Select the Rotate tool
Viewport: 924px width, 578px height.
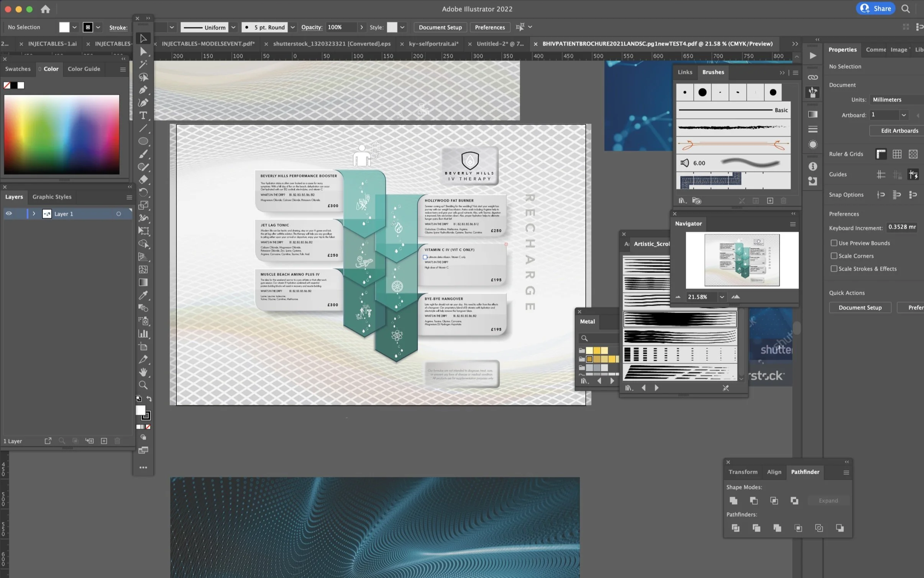coord(143,193)
